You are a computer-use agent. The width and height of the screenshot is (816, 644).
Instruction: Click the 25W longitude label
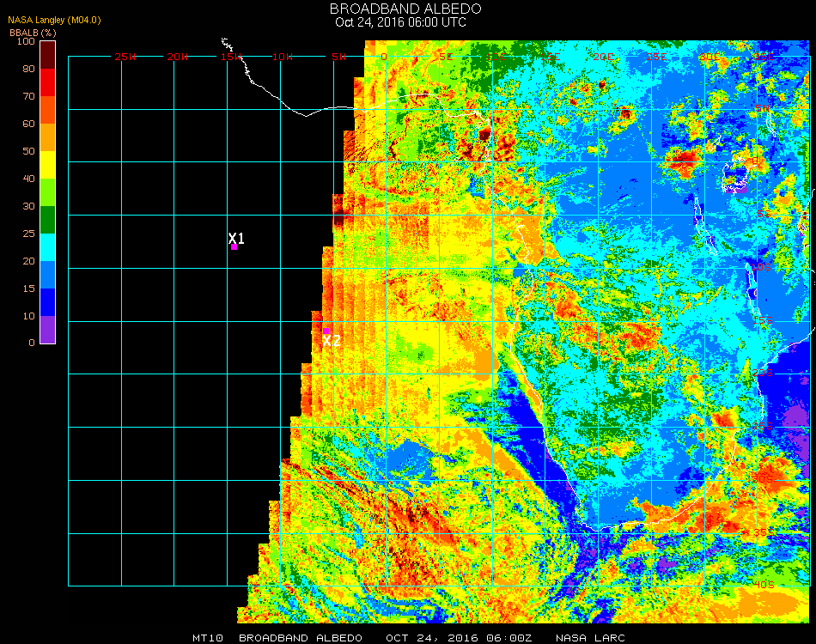(x=125, y=57)
